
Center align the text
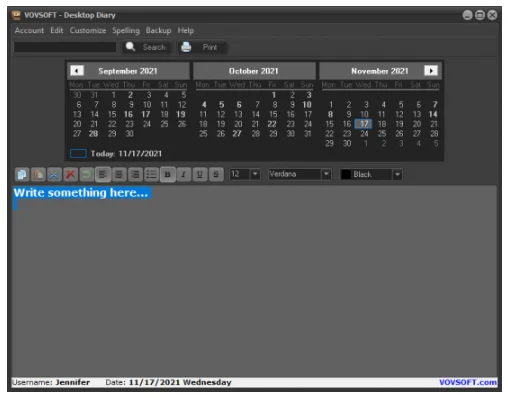(119, 174)
